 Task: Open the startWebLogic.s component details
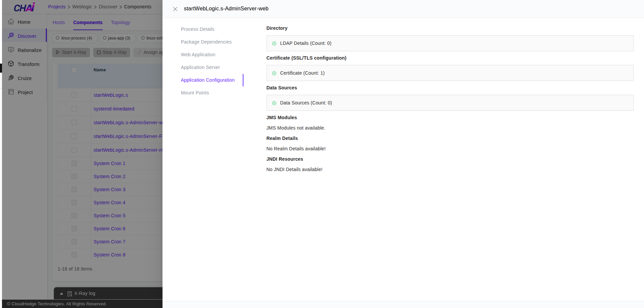tap(111, 95)
